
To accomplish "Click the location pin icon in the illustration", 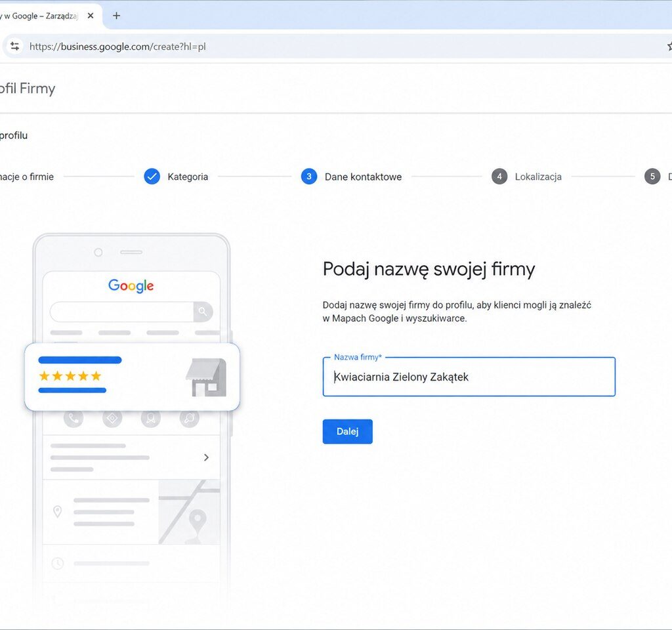I will click(57, 511).
